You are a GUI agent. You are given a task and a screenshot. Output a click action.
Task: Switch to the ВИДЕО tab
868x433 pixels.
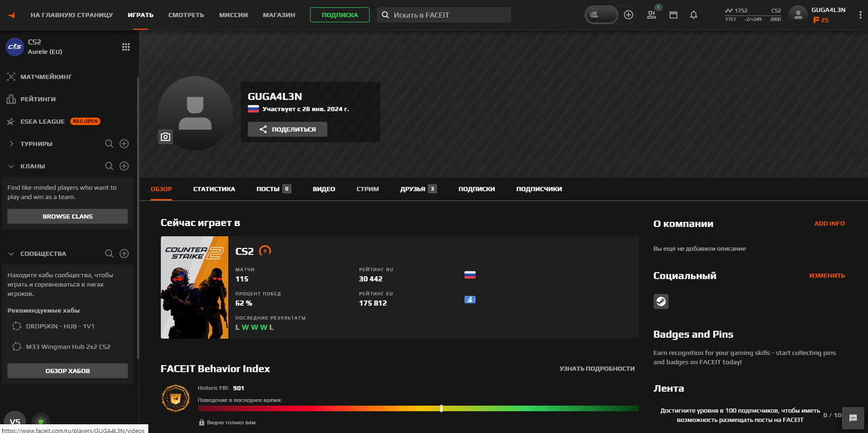324,189
